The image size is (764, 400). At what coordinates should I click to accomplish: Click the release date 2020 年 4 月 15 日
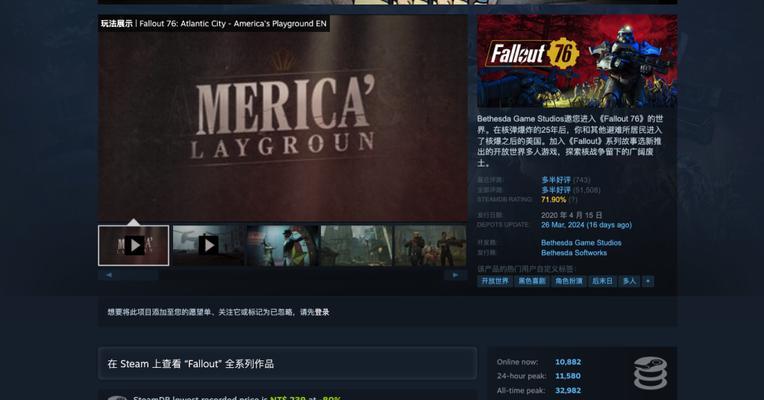click(x=571, y=215)
